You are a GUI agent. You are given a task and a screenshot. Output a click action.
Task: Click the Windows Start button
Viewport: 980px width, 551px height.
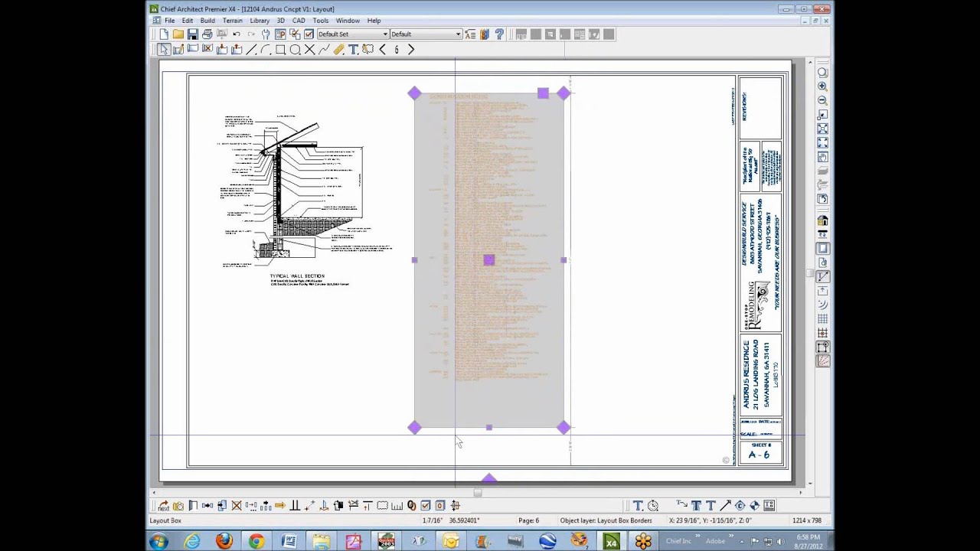point(158,542)
